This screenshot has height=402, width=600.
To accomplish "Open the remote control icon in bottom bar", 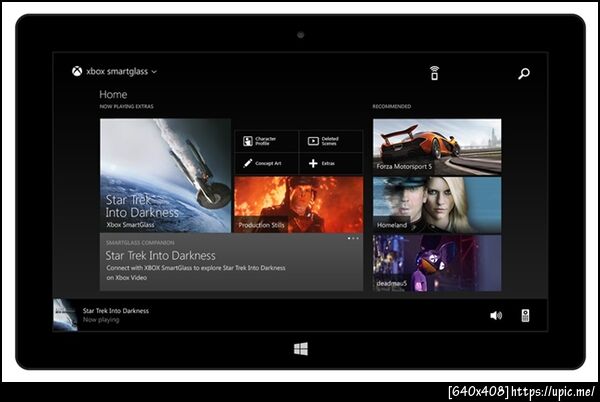I will [x=525, y=316].
